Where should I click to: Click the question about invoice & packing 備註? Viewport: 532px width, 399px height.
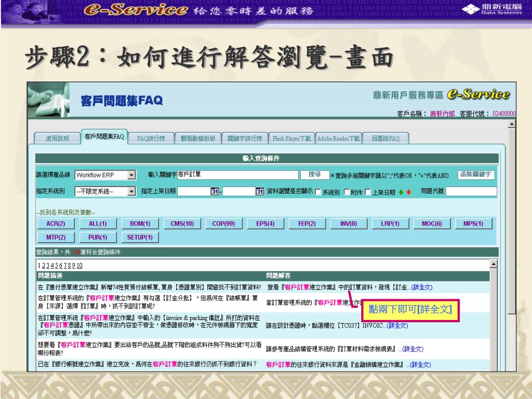(149, 325)
